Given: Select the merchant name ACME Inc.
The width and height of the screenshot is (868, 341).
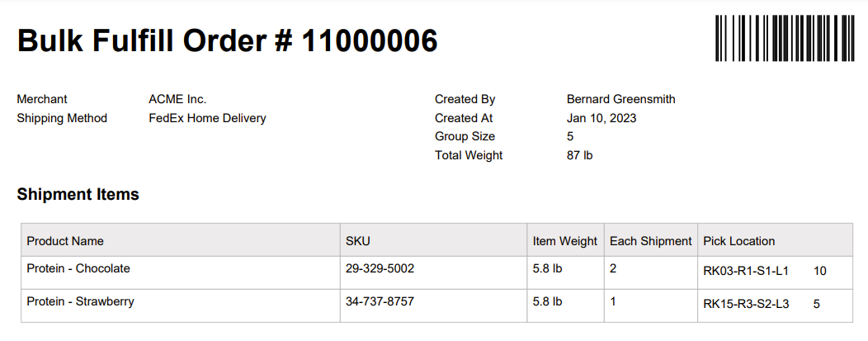Looking at the screenshot, I should click(x=177, y=99).
